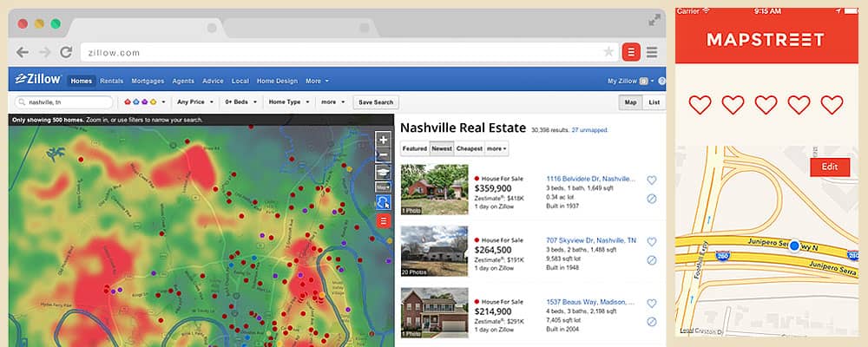
Task: Open the Home Type dropdown
Action: (288, 102)
